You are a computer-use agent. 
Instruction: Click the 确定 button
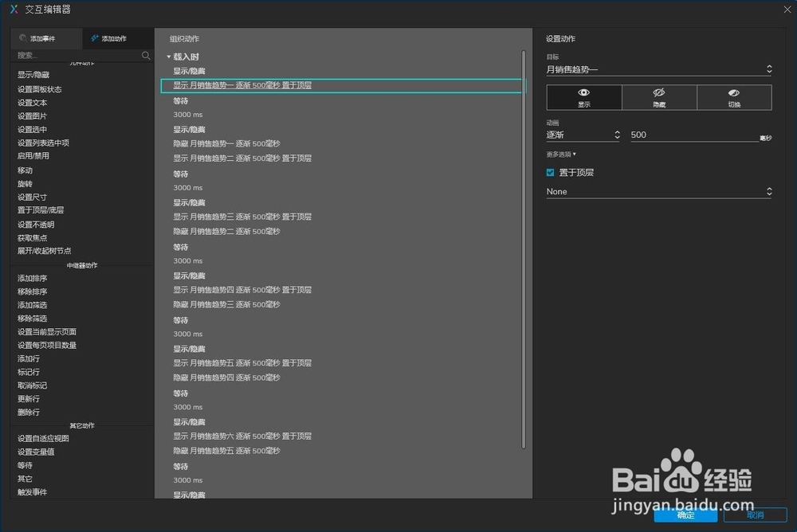click(x=685, y=514)
